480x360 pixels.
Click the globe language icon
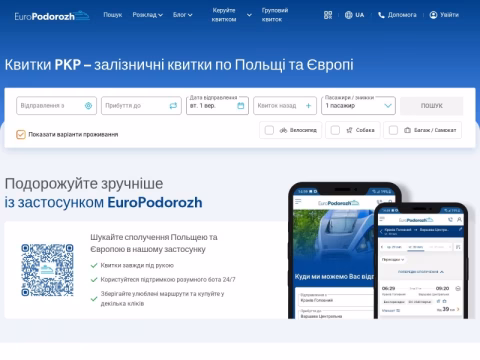tap(348, 15)
